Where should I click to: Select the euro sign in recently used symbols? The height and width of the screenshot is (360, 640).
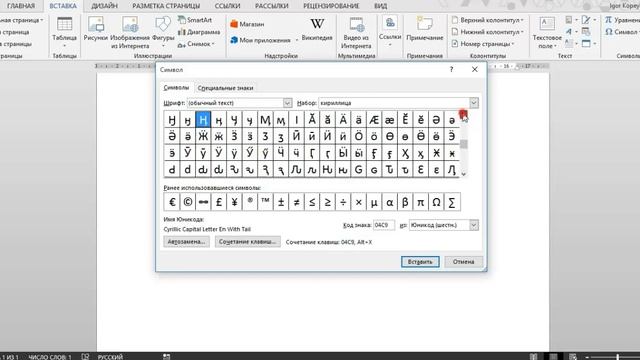point(172,202)
